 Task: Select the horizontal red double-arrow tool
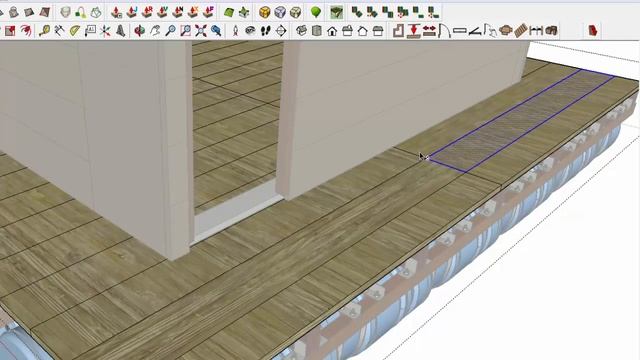[429, 31]
